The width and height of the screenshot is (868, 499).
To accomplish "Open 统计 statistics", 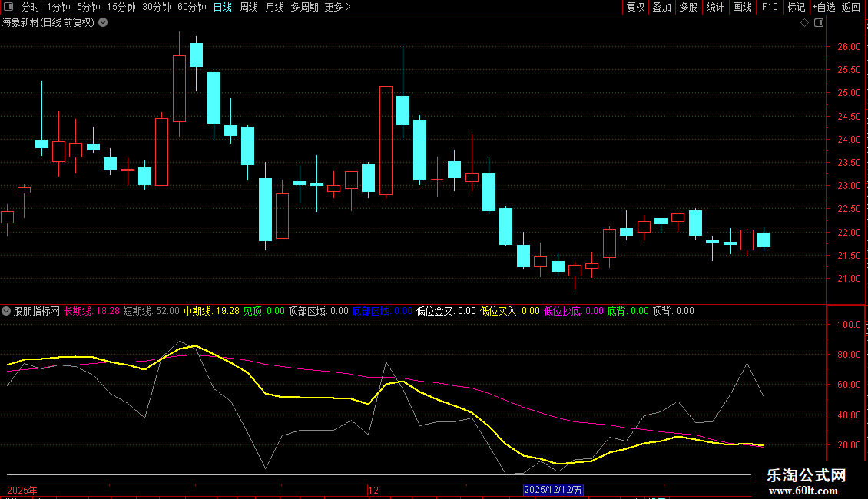I will (x=715, y=7).
